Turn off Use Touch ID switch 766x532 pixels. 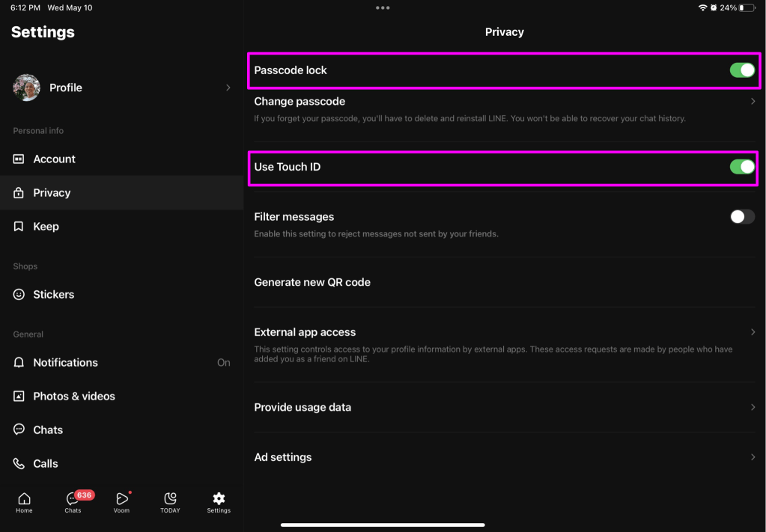pos(742,167)
